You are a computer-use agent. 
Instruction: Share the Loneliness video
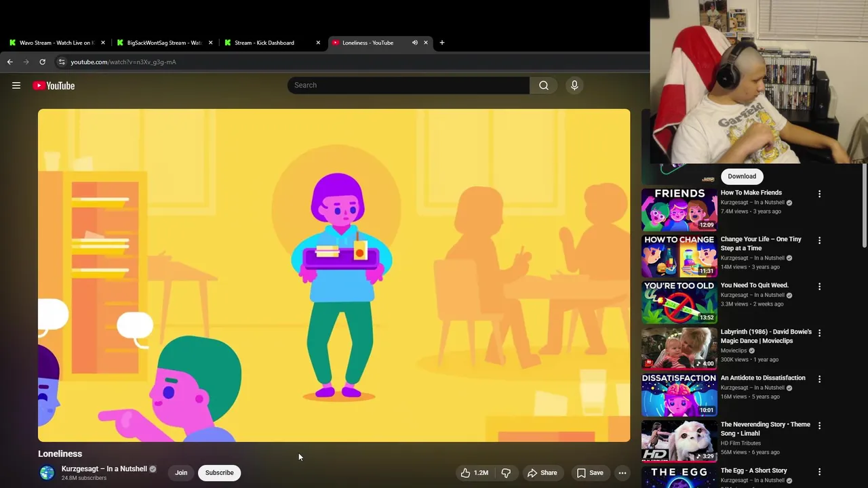(542, 473)
